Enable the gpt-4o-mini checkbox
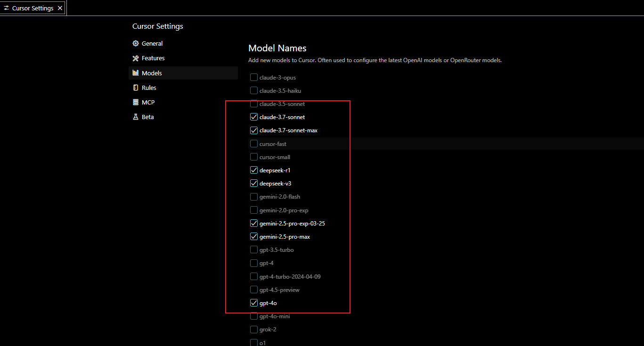644x346 pixels. tap(254, 316)
